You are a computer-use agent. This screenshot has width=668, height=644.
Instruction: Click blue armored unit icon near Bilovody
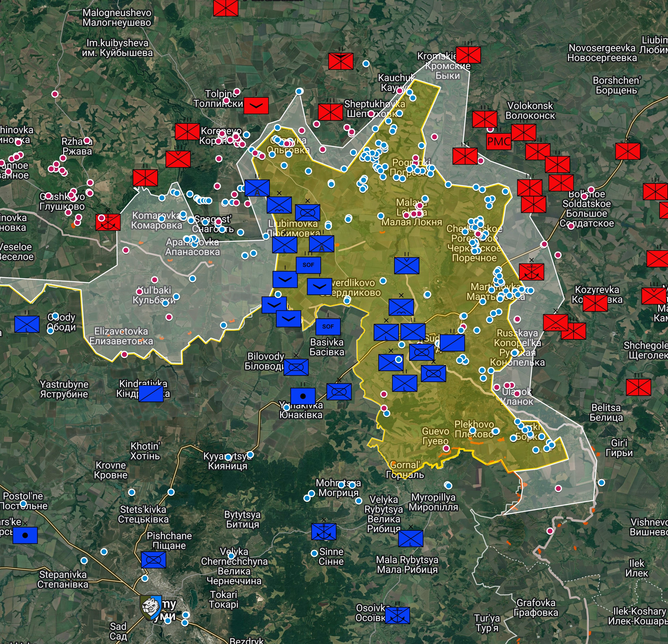[296, 367]
